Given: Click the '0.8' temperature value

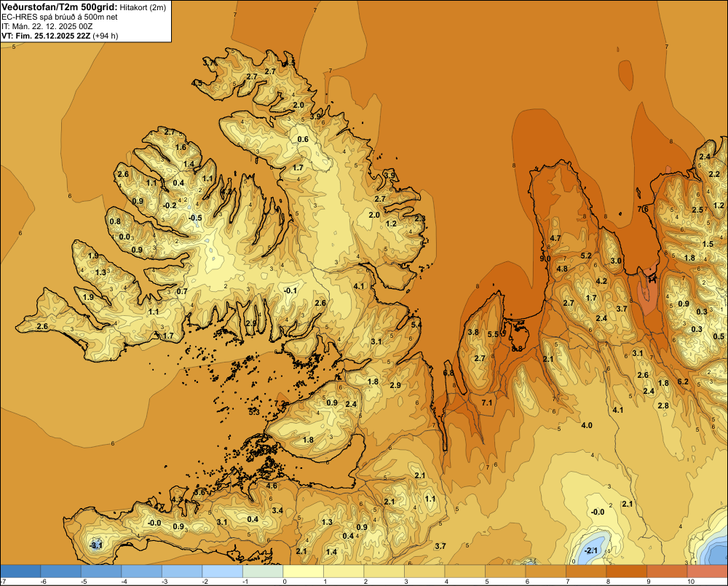Looking at the screenshot, I should pos(115,221).
